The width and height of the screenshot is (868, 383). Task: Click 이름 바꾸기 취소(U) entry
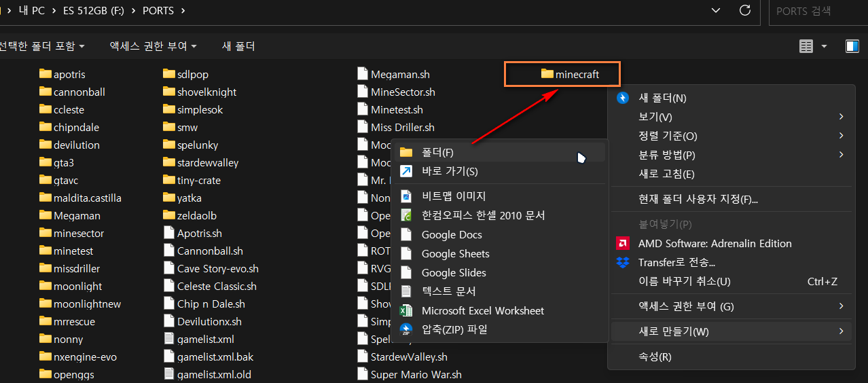pyautogui.click(x=731, y=281)
